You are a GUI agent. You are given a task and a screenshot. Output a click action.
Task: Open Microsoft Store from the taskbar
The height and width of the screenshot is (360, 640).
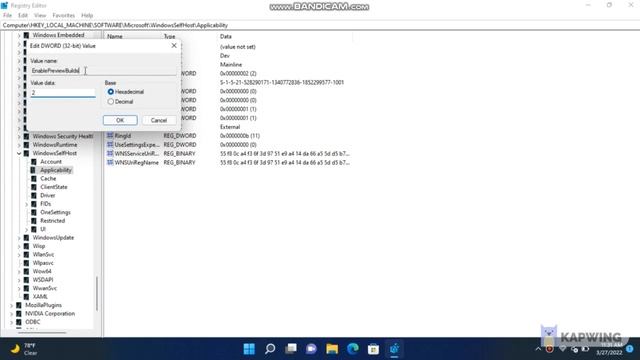(x=373, y=349)
